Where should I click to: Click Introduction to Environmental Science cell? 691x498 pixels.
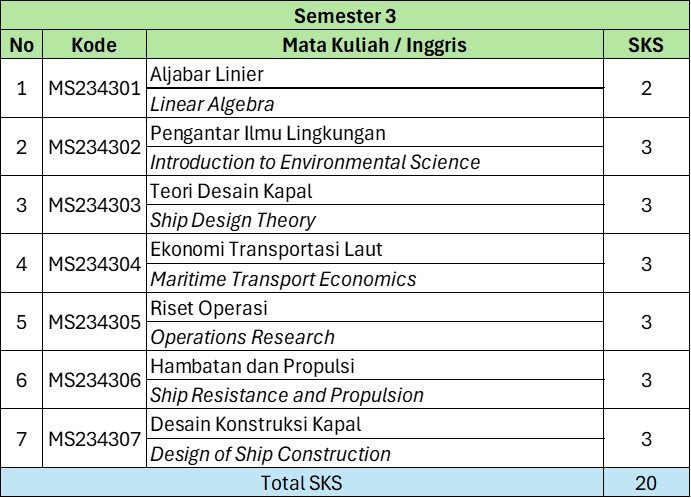tap(315, 162)
